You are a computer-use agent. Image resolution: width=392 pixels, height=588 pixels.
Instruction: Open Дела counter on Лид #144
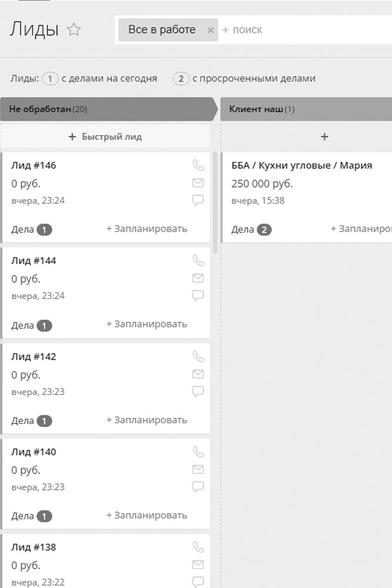pos(44,325)
